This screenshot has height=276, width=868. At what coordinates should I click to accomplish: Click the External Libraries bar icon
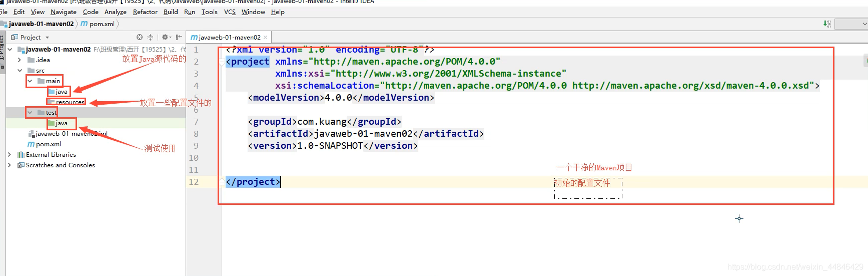click(x=21, y=154)
